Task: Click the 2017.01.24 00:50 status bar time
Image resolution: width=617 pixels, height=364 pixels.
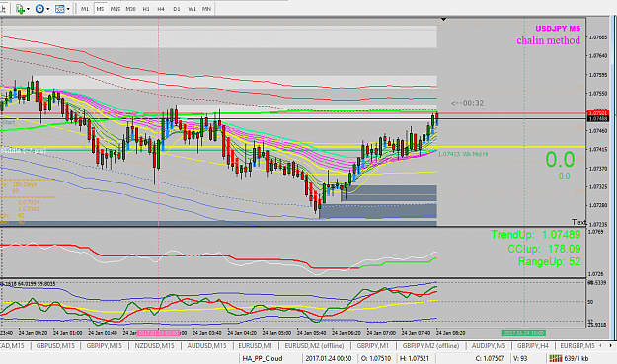Action: [x=329, y=358]
